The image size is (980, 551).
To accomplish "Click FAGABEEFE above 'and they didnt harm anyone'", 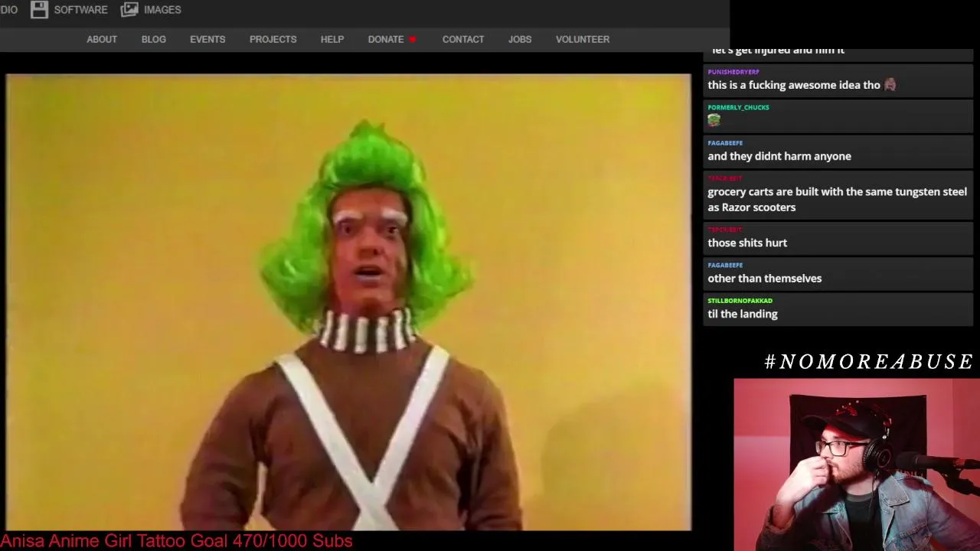I will (x=725, y=143).
